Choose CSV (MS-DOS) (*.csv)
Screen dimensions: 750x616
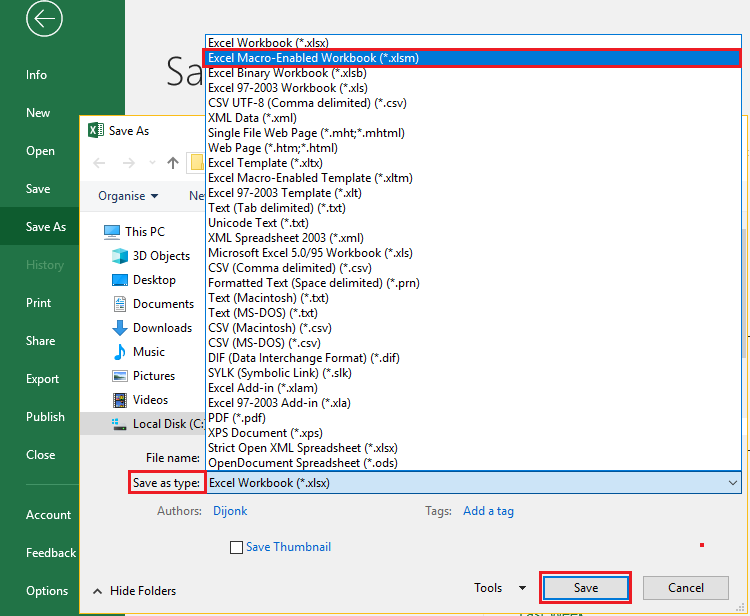pyautogui.click(x=474, y=343)
